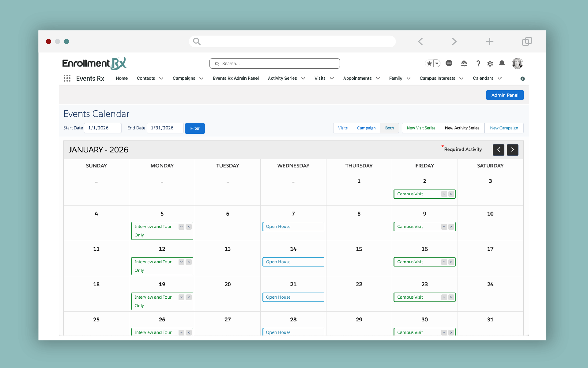Switch view to Visits only
The height and width of the screenshot is (368, 588).
coord(343,128)
